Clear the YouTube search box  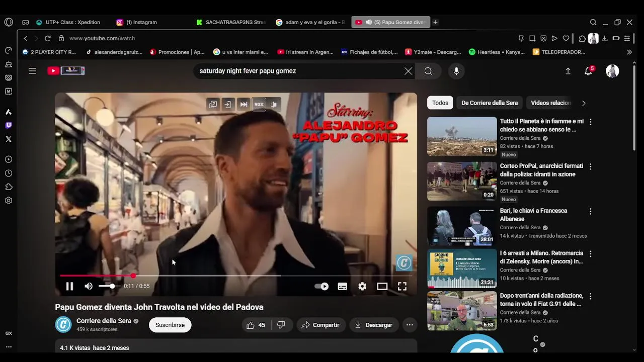(409, 71)
